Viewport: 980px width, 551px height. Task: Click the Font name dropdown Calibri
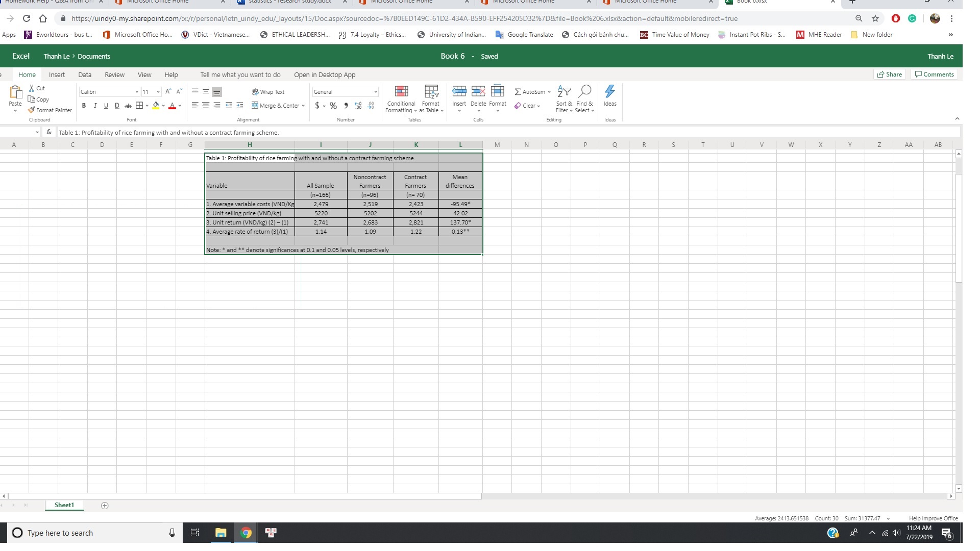[x=108, y=91]
